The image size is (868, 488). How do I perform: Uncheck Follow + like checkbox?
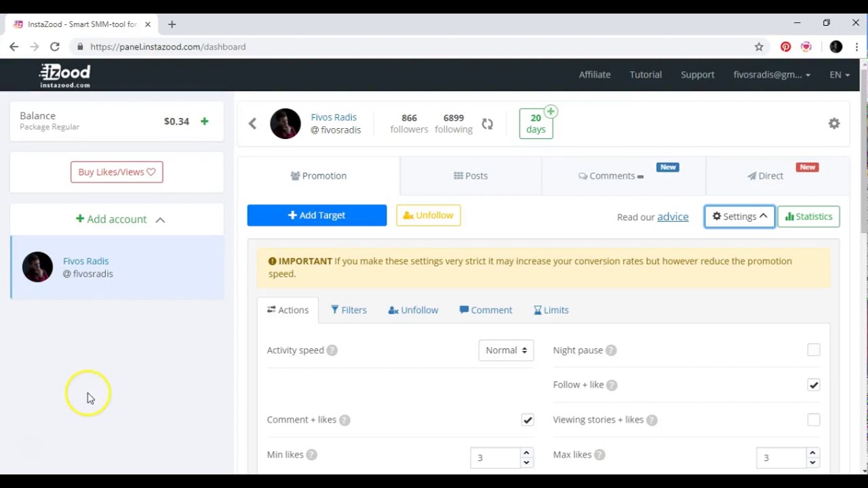coord(814,384)
